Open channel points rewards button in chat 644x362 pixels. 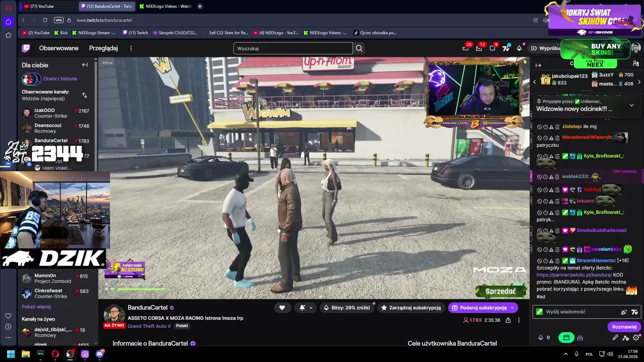click(x=567, y=338)
